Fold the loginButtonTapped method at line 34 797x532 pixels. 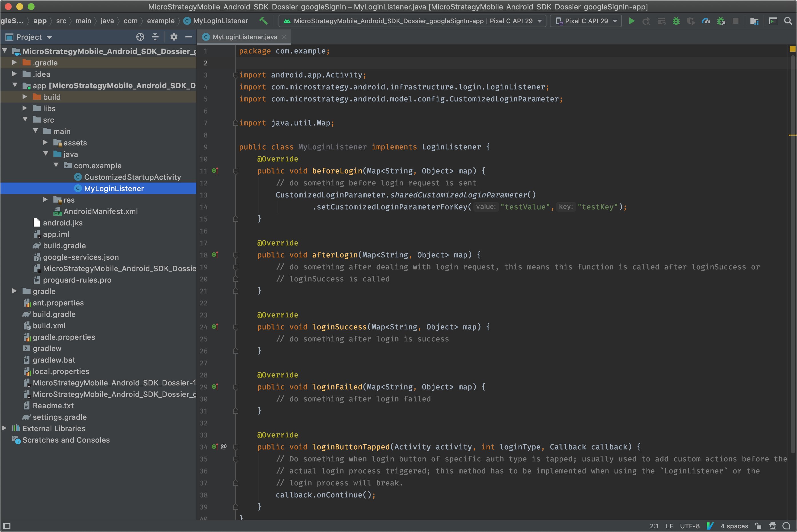(x=236, y=447)
